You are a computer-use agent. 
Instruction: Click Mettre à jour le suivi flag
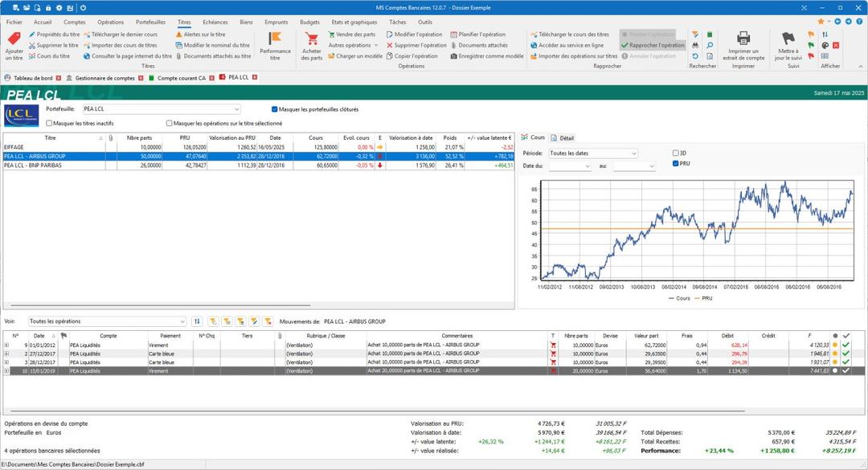pos(788,39)
